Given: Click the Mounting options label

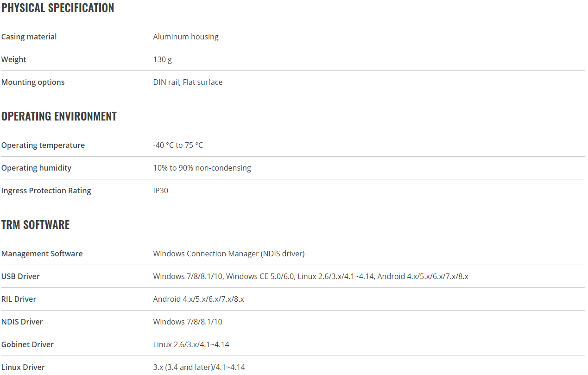Looking at the screenshot, I should click(x=33, y=82).
